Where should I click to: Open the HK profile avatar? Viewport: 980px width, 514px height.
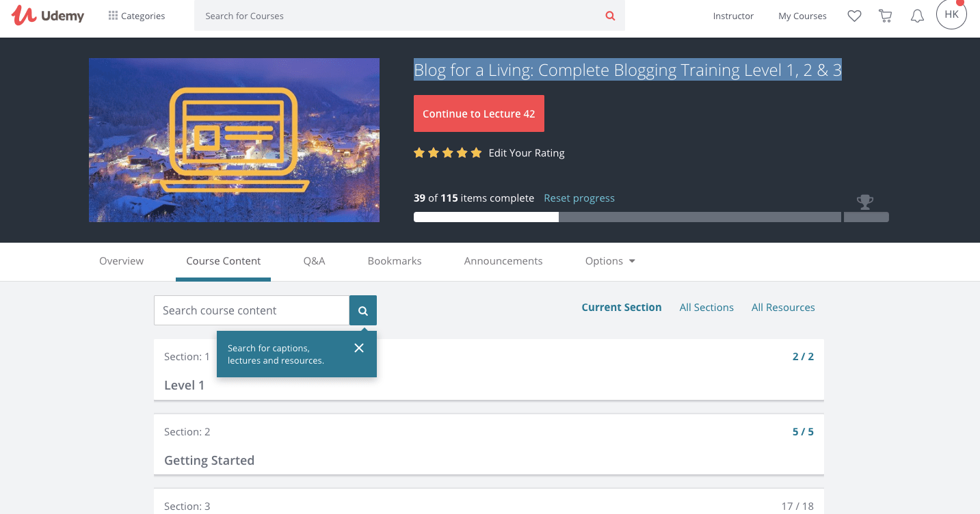pos(951,14)
